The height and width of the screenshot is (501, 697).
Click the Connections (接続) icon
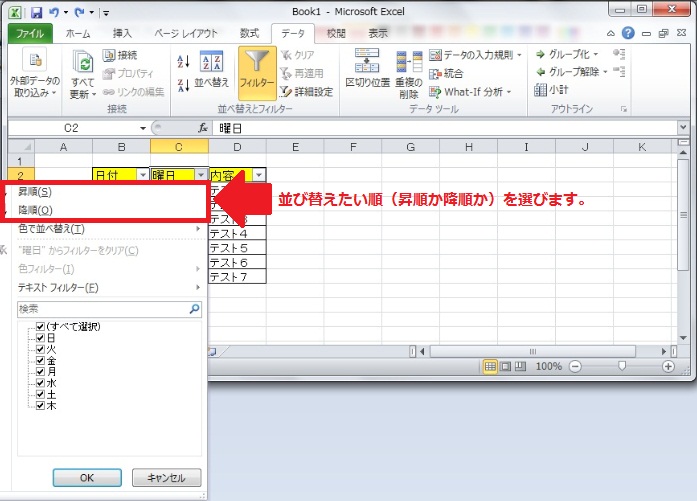109,55
